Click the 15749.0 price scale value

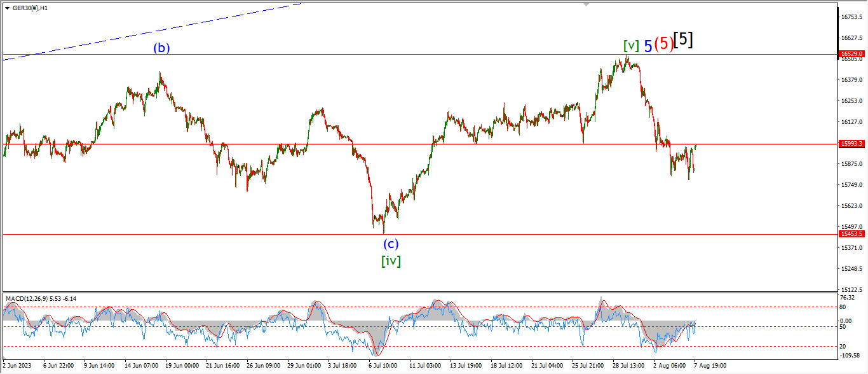coord(851,184)
